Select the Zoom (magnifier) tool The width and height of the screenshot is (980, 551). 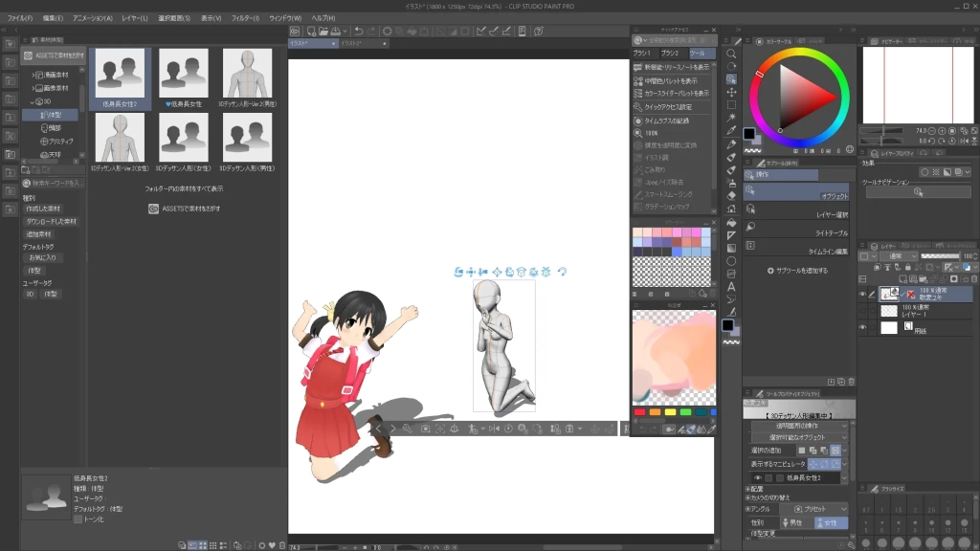point(731,53)
